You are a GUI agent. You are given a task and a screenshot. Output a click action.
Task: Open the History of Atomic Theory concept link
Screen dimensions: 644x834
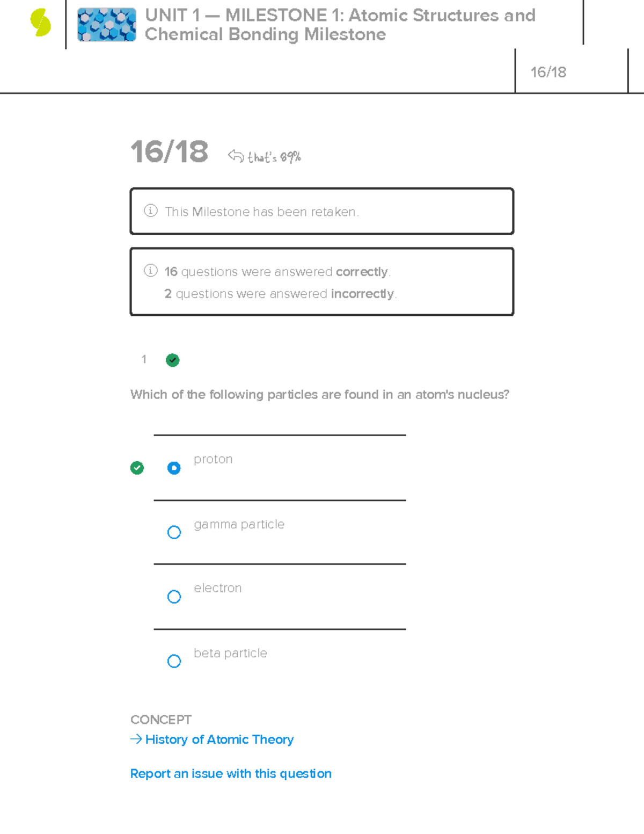(x=219, y=739)
